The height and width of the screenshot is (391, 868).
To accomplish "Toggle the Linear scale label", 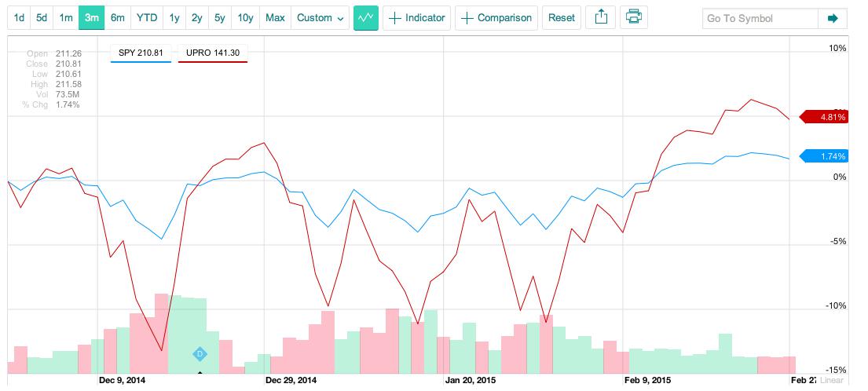I will coord(831,380).
